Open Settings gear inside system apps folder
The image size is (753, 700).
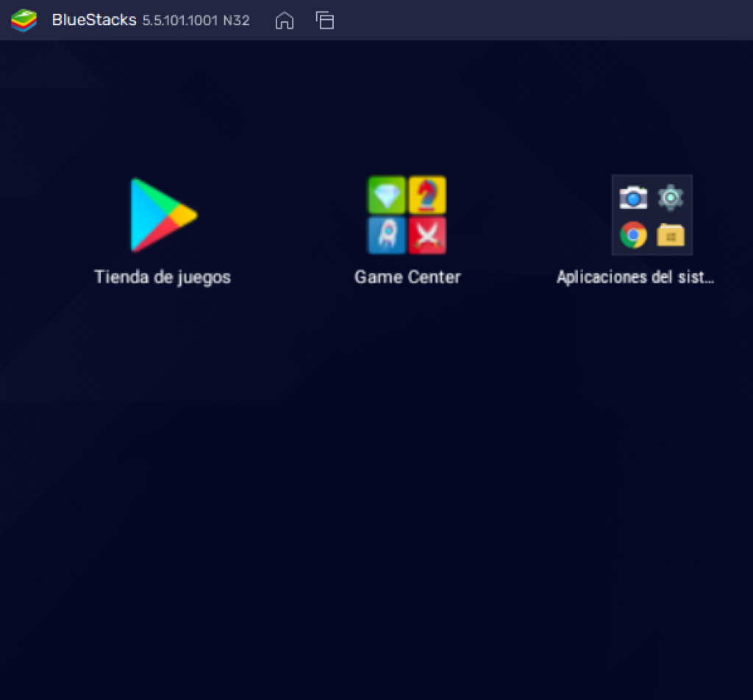point(671,196)
